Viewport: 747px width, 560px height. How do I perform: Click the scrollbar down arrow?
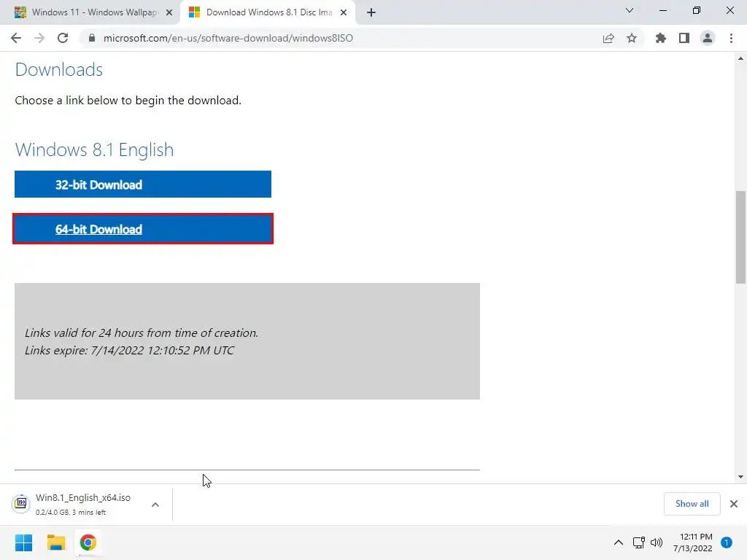741,477
